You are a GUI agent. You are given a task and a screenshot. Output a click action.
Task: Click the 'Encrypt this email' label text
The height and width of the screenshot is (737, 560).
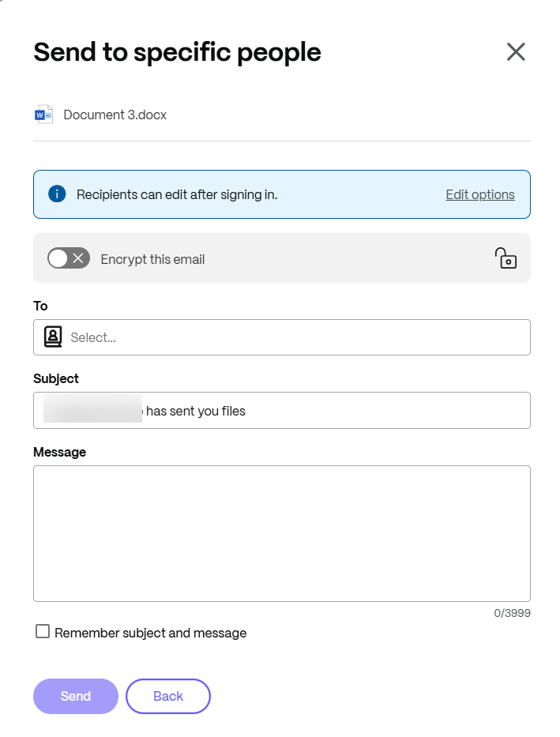(x=152, y=259)
